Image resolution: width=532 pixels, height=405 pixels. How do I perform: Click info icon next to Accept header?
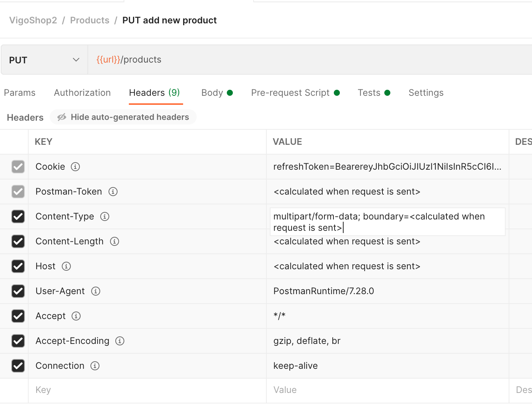click(x=76, y=316)
